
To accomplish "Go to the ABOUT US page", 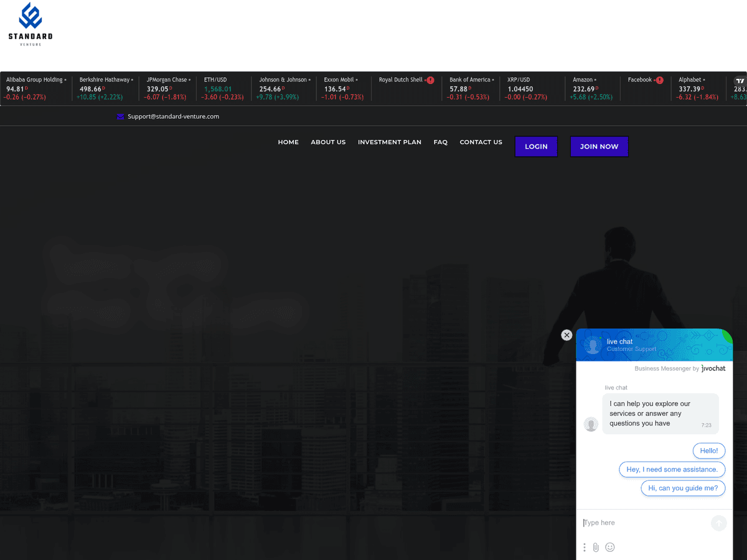I will pos(328,142).
